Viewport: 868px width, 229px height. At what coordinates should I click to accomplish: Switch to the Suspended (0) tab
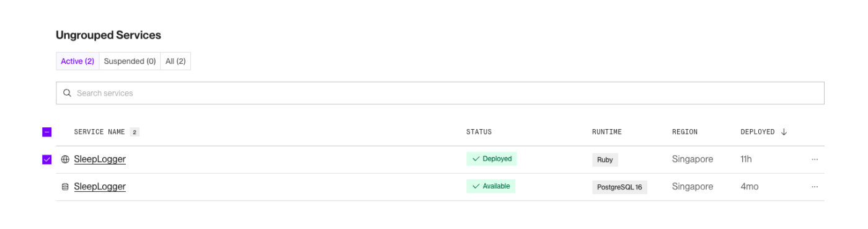point(130,61)
